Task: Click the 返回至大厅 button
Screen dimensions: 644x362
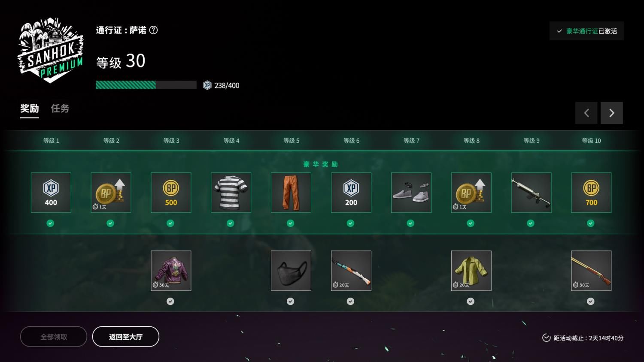Action: (126, 337)
